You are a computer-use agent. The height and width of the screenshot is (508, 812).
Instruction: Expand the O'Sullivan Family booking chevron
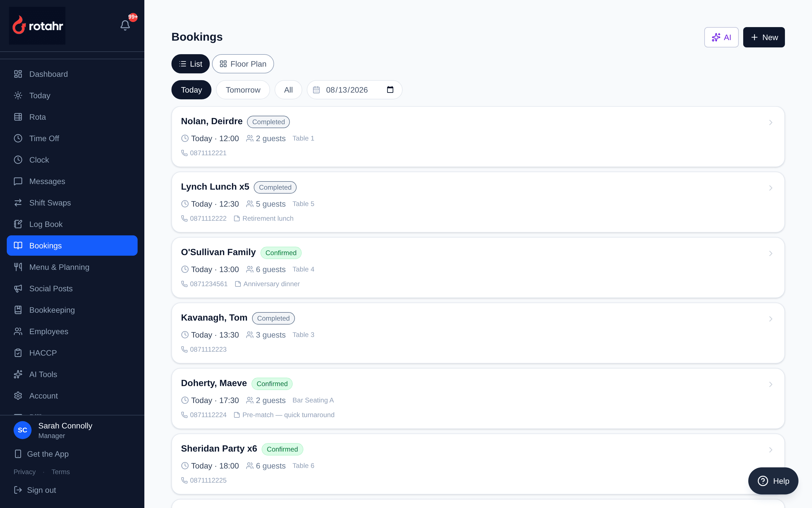click(x=771, y=254)
